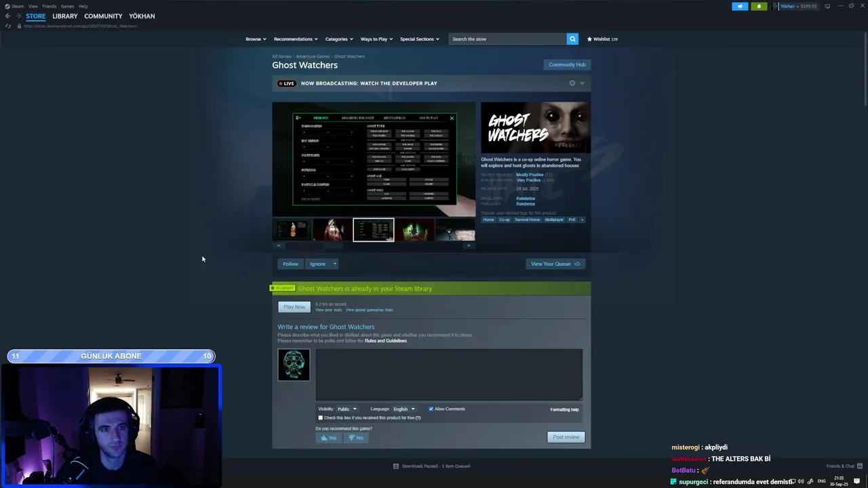Viewport: 868px width, 488px height.
Task: Select the Co-op tag
Action: pos(505,220)
